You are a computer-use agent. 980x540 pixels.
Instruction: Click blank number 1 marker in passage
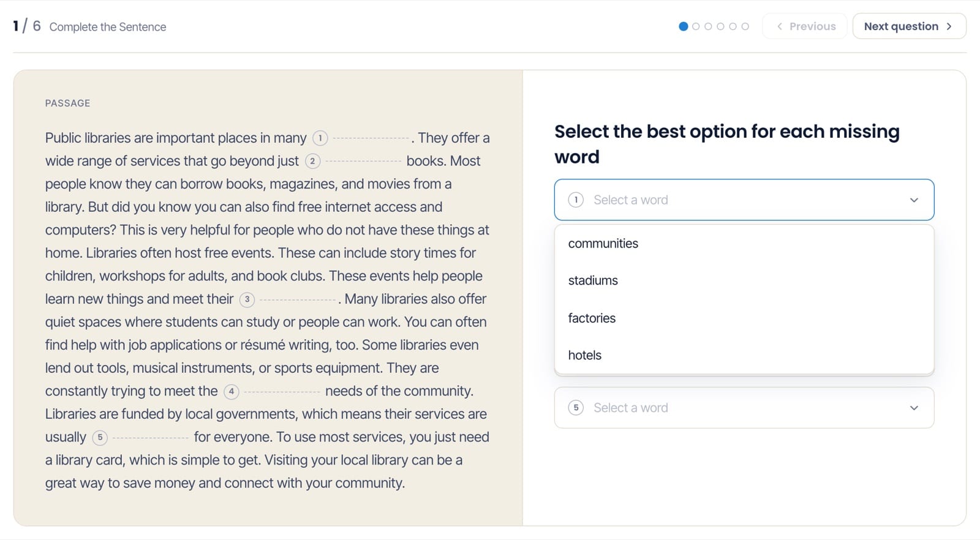(x=320, y=138)
